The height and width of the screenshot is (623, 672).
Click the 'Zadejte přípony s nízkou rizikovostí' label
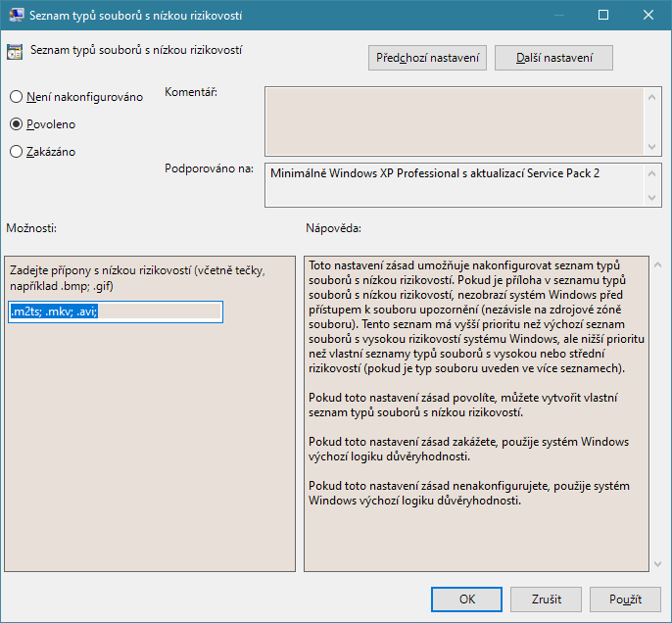[x=137, y=278]
